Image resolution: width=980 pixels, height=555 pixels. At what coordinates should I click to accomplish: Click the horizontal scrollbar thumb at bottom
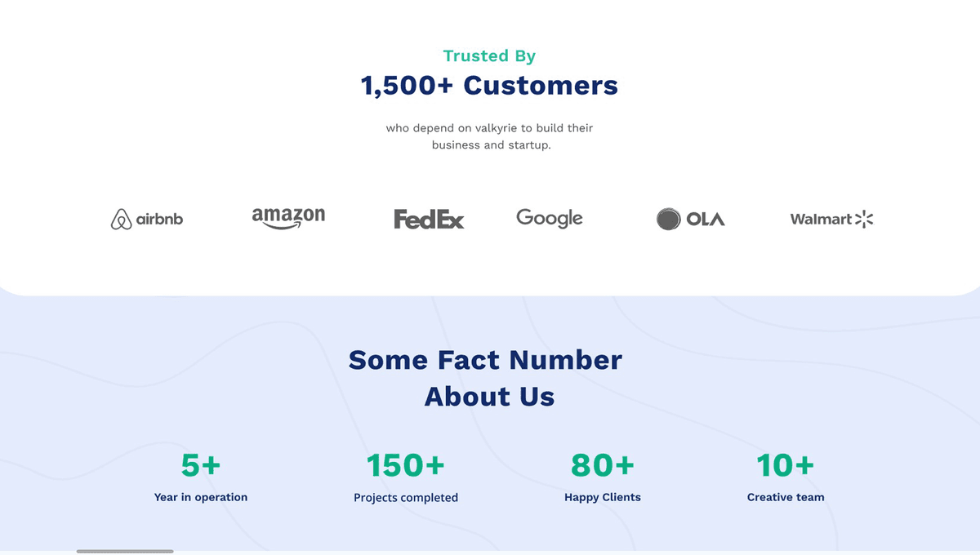coord(125,552)
